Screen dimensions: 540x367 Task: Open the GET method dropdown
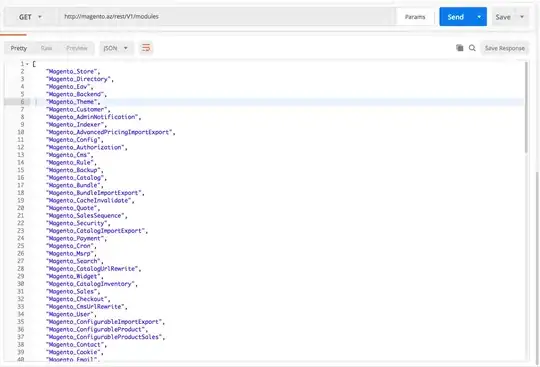point(30,17)
